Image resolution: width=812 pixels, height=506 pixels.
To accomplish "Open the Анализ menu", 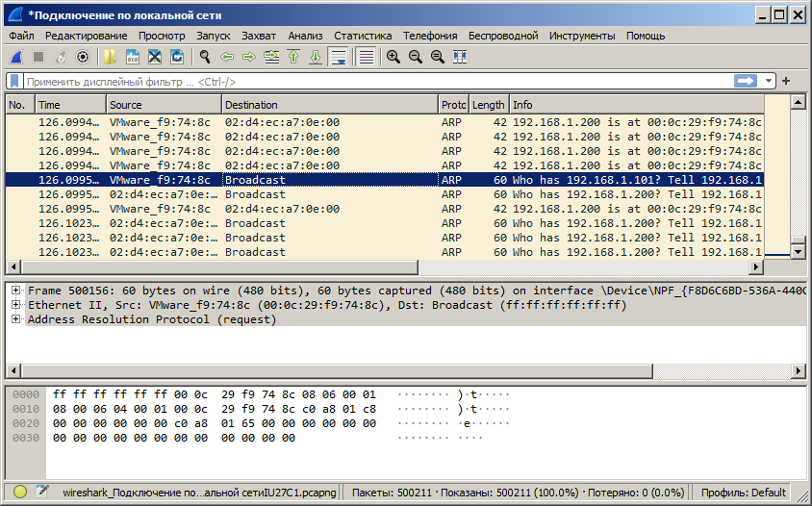I will (305, 36).
